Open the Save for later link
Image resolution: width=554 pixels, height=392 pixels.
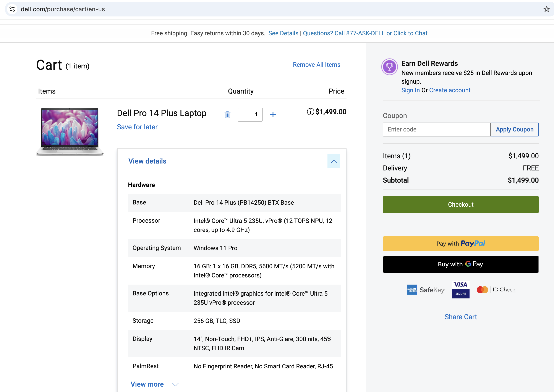pyautogui.click(x=137, y=127)
